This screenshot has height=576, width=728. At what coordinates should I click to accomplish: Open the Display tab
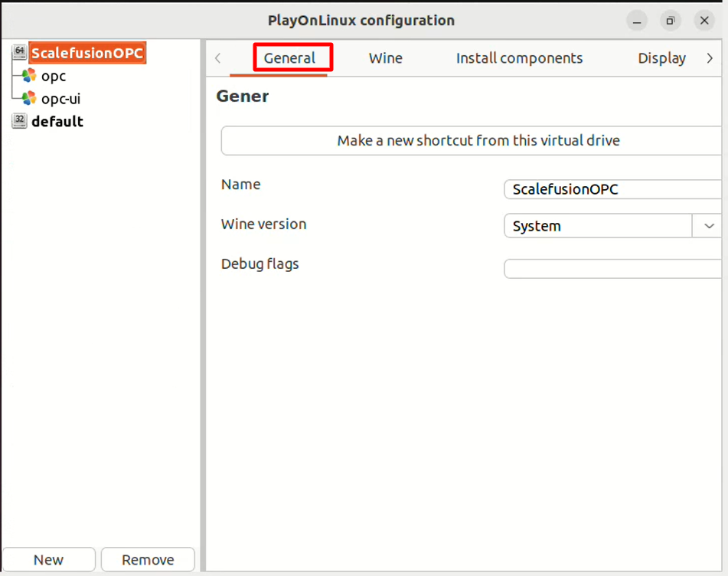tap(661, 58)
